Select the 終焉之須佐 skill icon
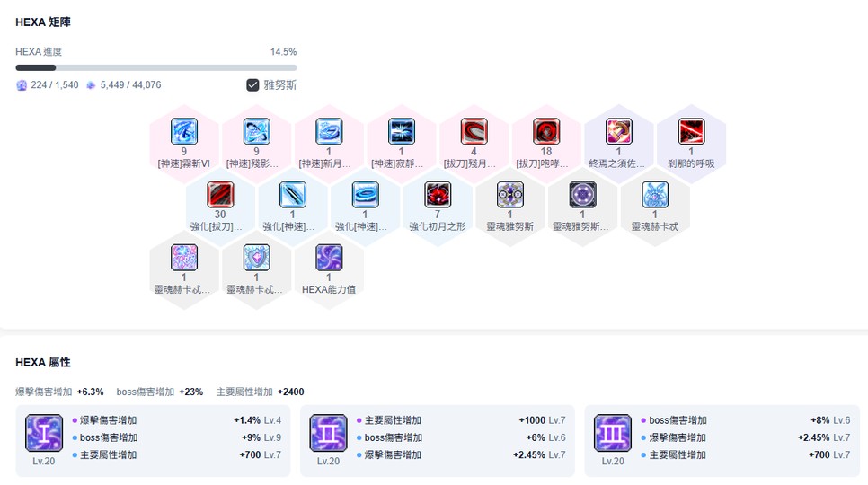 [619, 132]
